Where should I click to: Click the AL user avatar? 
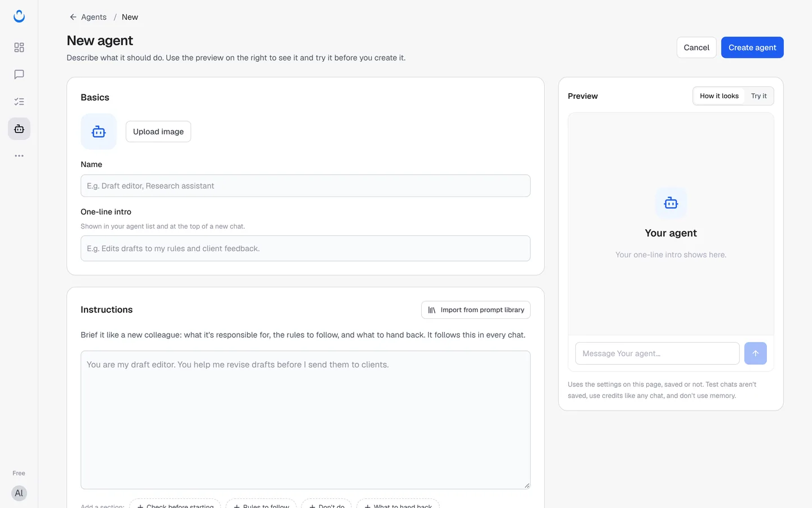[19, 493]
